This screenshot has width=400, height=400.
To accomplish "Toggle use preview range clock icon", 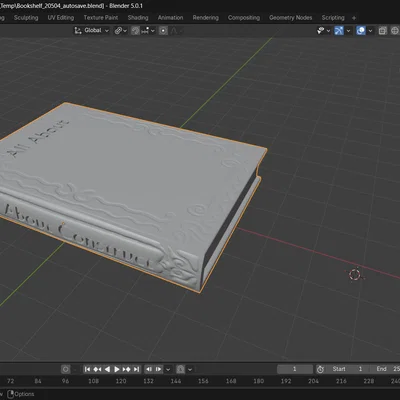I will pyautogui.click(x=320, y=369).
